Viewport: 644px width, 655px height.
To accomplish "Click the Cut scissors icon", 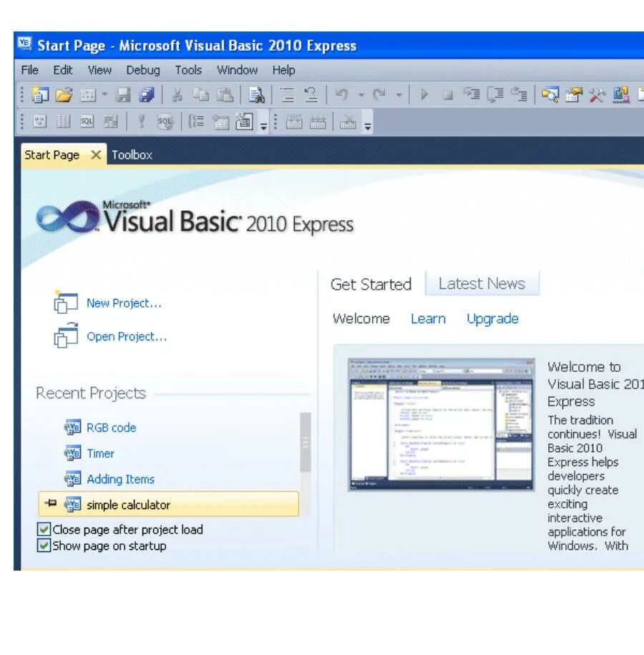I will pyautogui.click(x=177, y=95).
